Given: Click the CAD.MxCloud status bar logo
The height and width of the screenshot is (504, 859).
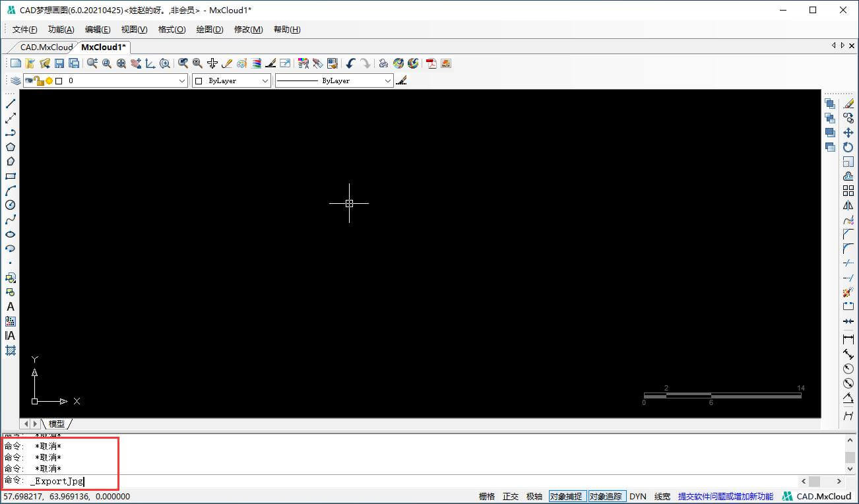Looking at the screenshot, I should point(817,496).
